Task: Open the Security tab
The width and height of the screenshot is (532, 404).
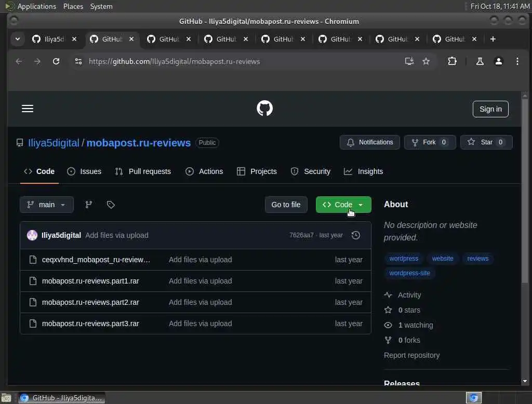Action: (311, 171)
